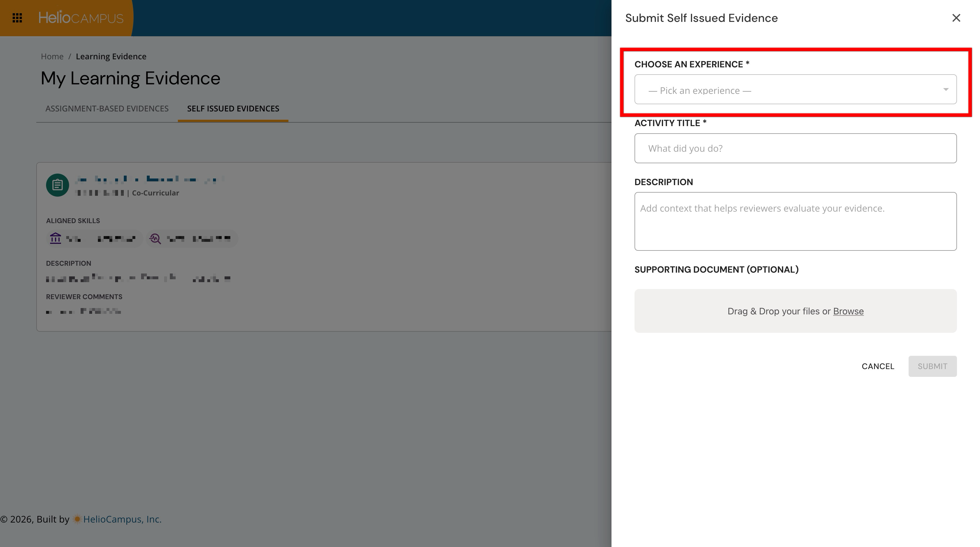
Task: Click into the Description text area
Action: click(795, 221)
